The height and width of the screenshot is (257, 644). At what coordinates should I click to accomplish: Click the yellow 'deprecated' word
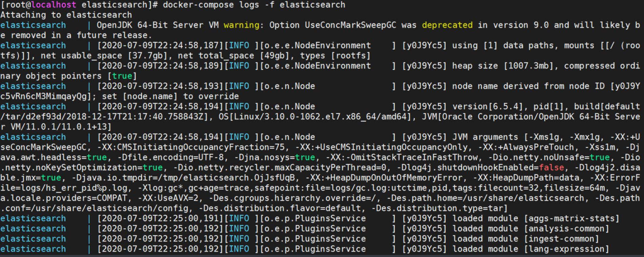(x=447, y=25)
